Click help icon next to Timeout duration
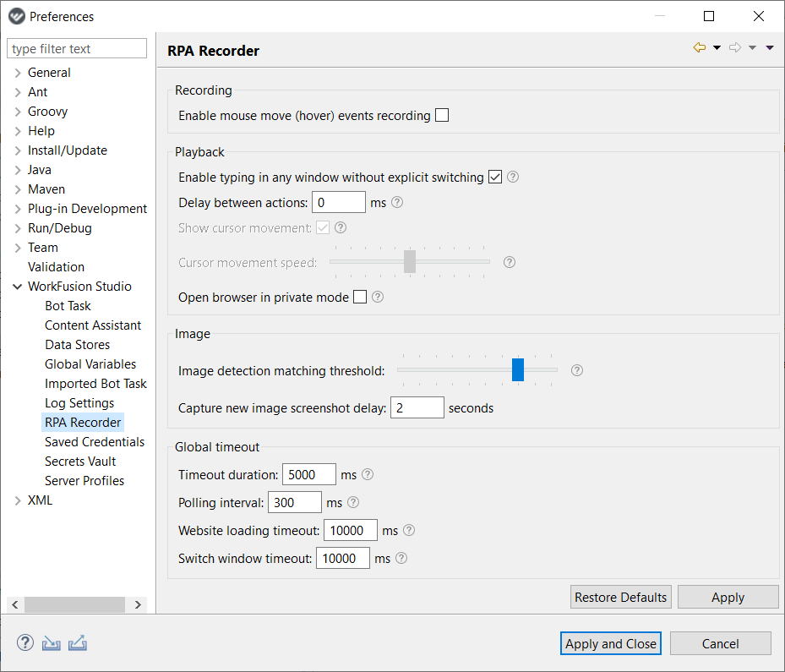785x672 pixels. (368, 474)
